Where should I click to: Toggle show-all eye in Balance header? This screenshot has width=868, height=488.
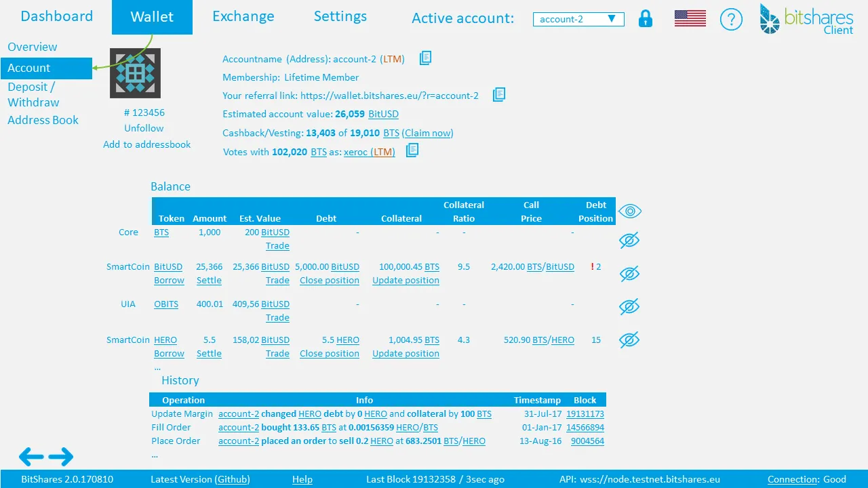pos(630,211)
